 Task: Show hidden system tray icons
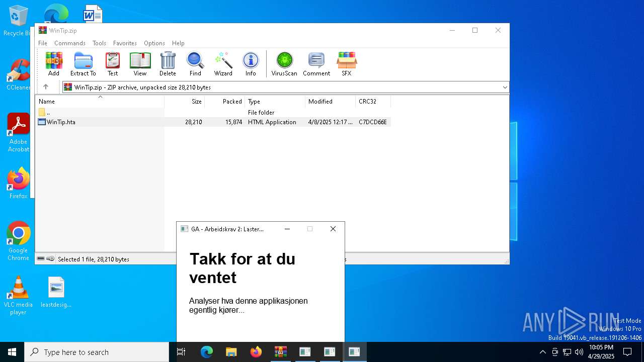click(x=542, y=352)
